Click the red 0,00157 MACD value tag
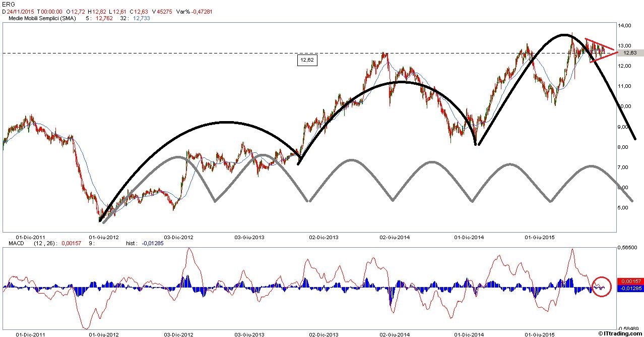Image resolution: width=644 pixels, height=337 pixels. 630,281
